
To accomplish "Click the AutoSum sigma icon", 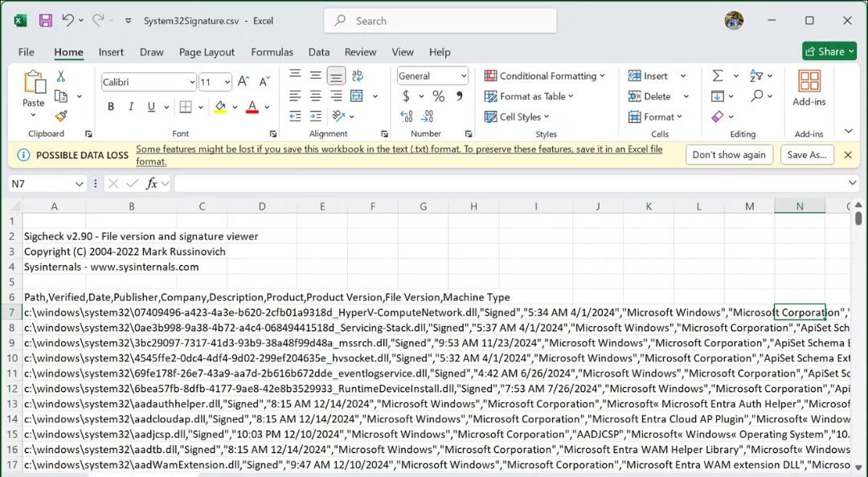I will point(718,75).
